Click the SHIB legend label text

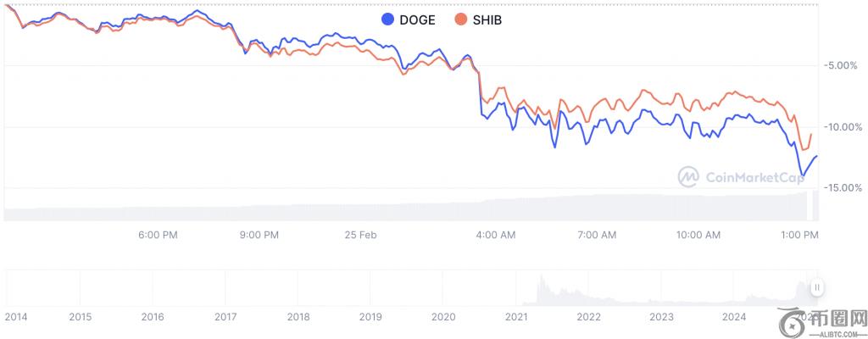[486, 19]
